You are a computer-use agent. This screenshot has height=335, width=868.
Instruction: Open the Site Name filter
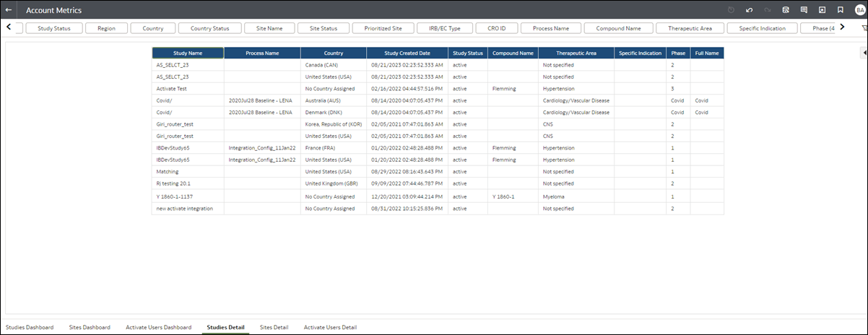(269, 28)
